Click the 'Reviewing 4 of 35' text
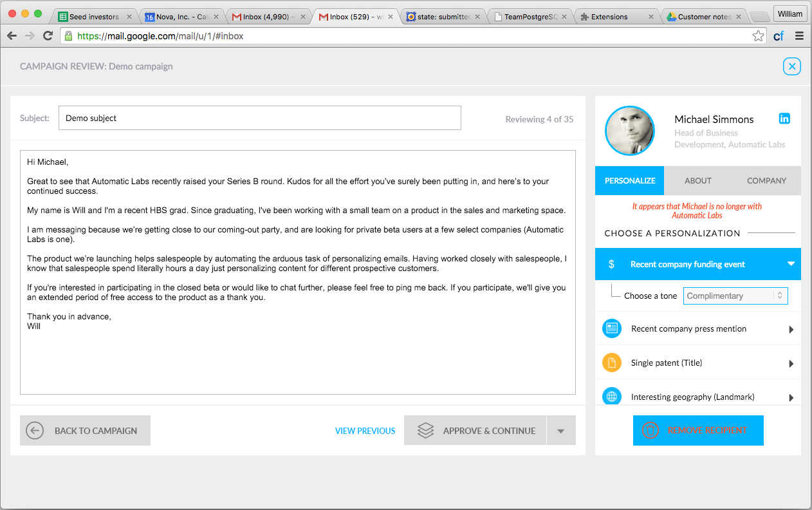The image size is (812, 510). pos(539,119)
